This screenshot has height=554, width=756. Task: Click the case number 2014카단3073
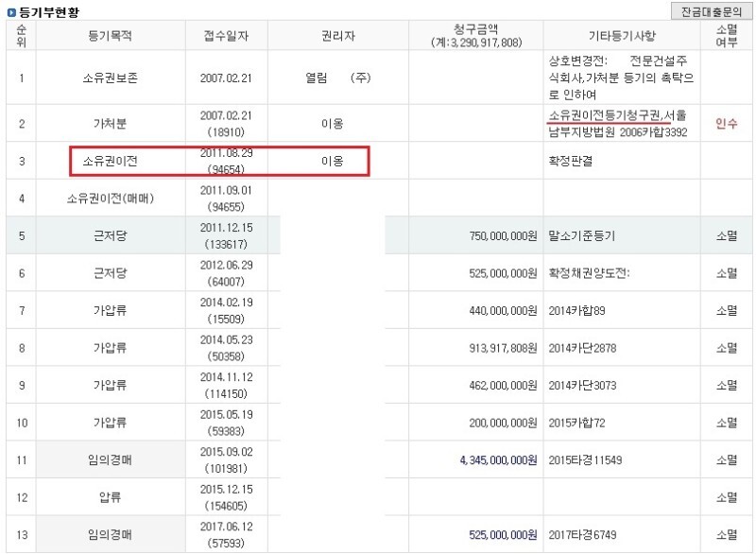pos(582,385)
